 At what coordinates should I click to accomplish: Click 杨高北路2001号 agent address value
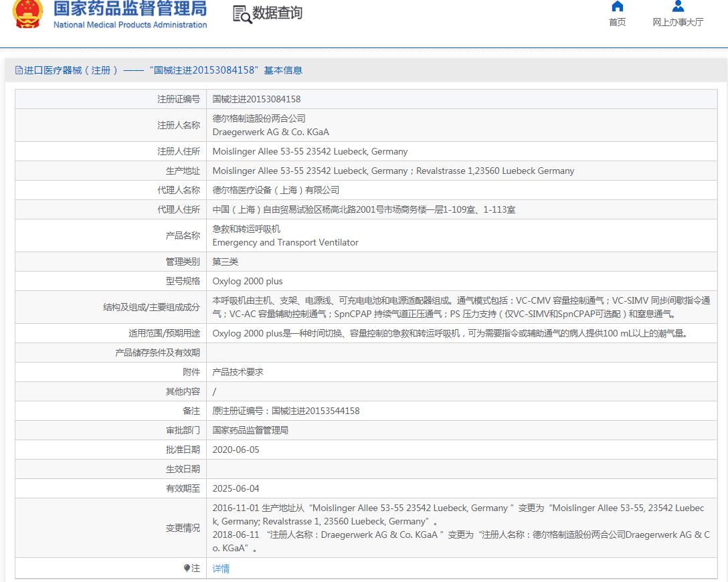[364, 209]
